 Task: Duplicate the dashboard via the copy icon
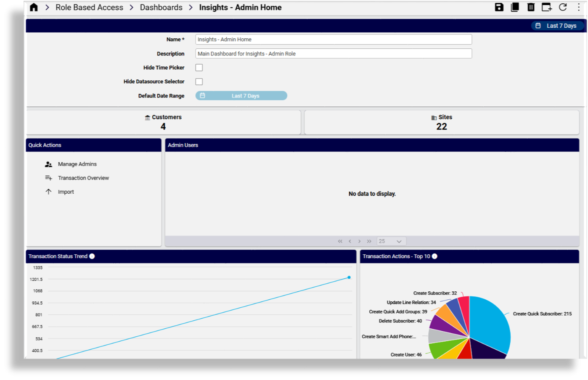click(x=514, y=7)
